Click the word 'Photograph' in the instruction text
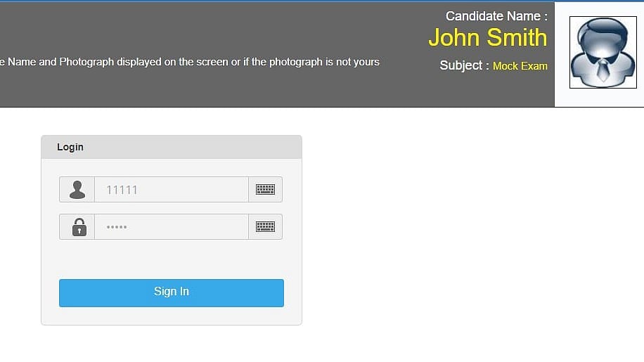 pyautogui.click(x=86, y=62)
